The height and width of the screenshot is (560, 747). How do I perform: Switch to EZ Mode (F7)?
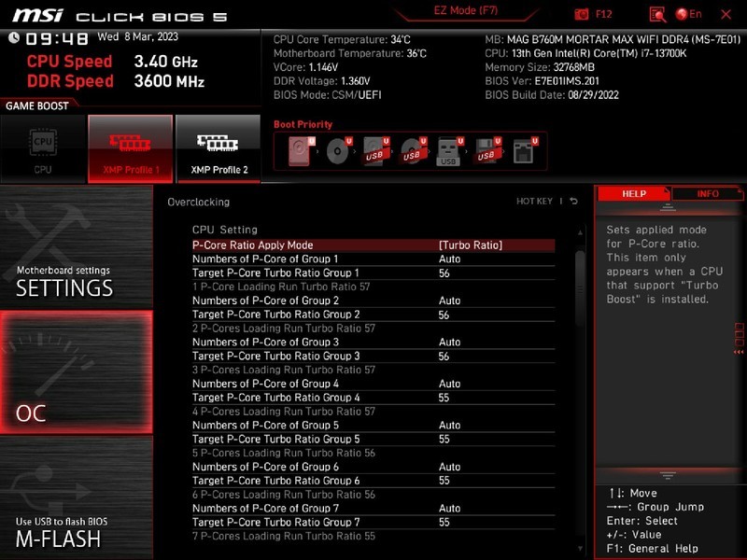(x=465, y=10)
